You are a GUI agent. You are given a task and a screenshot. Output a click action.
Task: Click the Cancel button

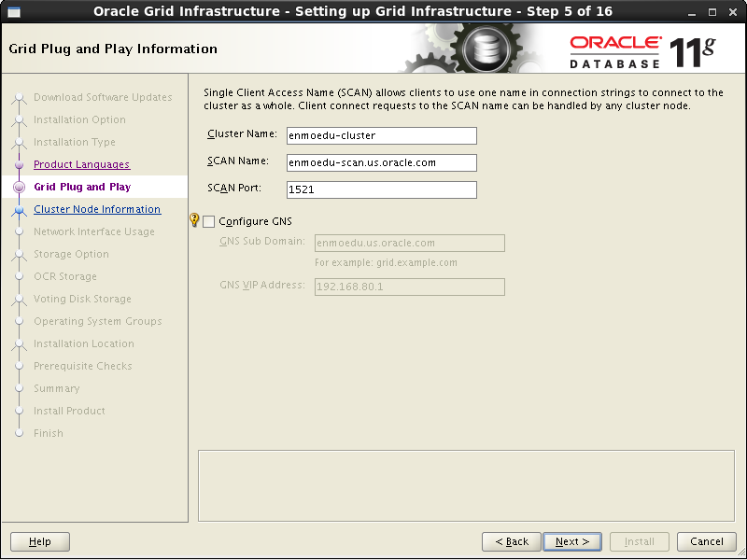(707, 541)
